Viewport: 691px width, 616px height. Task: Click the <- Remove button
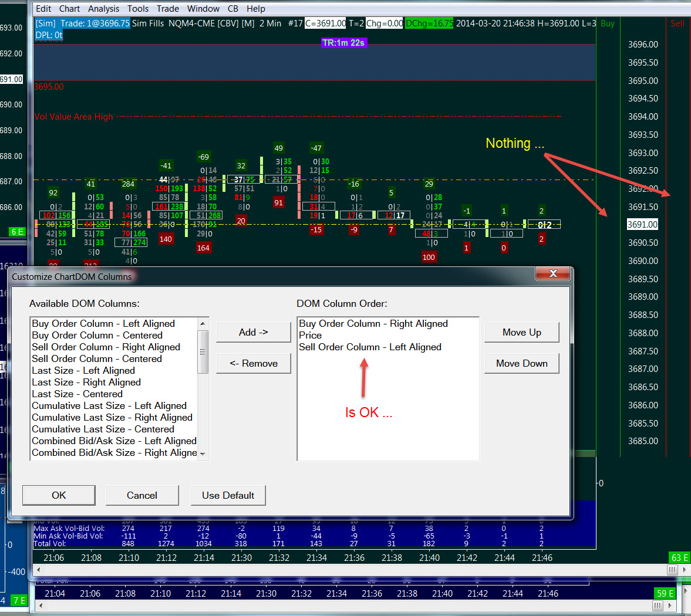pos(254,363)
